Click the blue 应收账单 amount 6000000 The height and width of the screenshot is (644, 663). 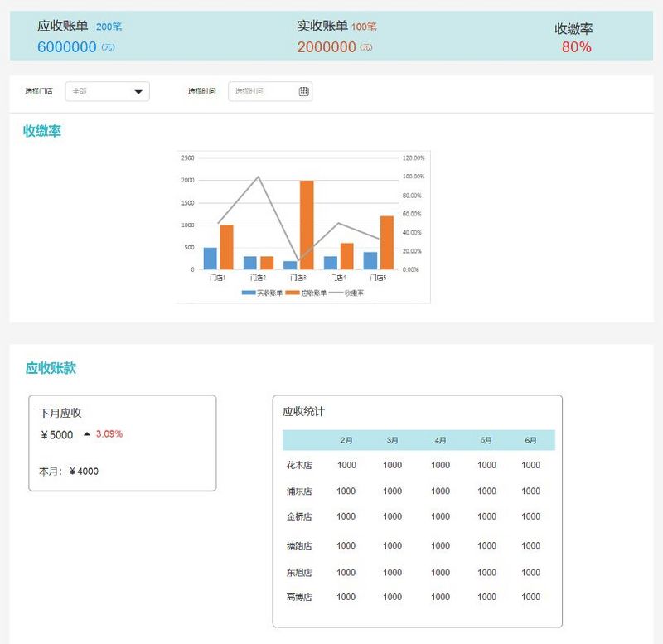click(66, 46)
